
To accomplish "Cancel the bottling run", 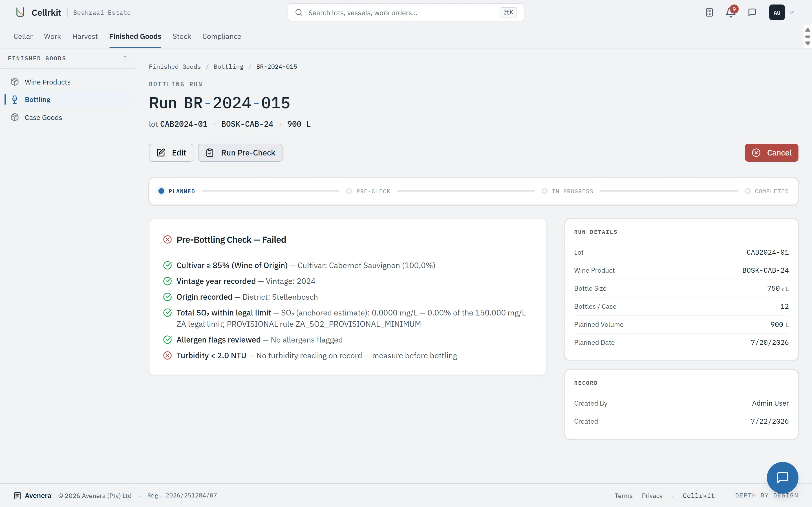I will 771,153.
